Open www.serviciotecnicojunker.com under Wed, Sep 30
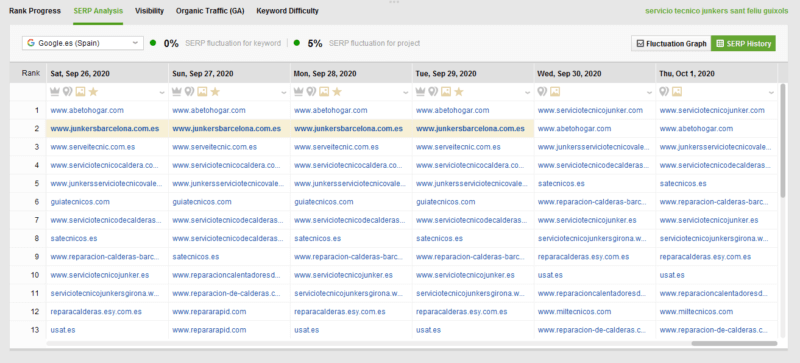 coord(590,110)
